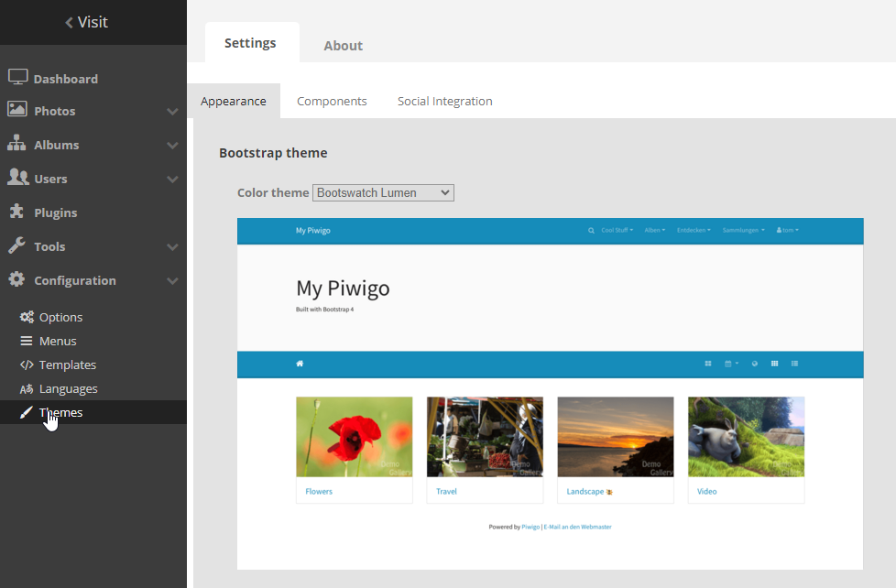Select the market Travel thumbnail

(x=485, y=437)
